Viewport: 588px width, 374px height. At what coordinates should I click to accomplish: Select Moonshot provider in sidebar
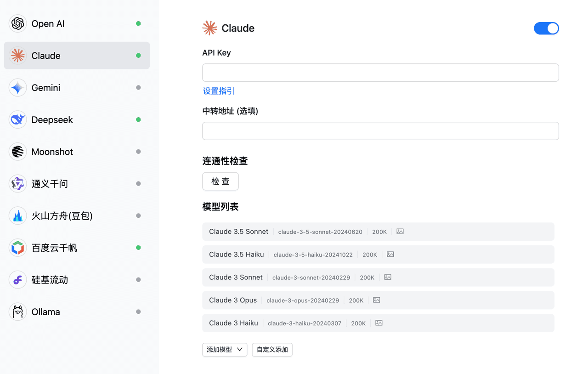pyautogui.click(x=77, y=152)
